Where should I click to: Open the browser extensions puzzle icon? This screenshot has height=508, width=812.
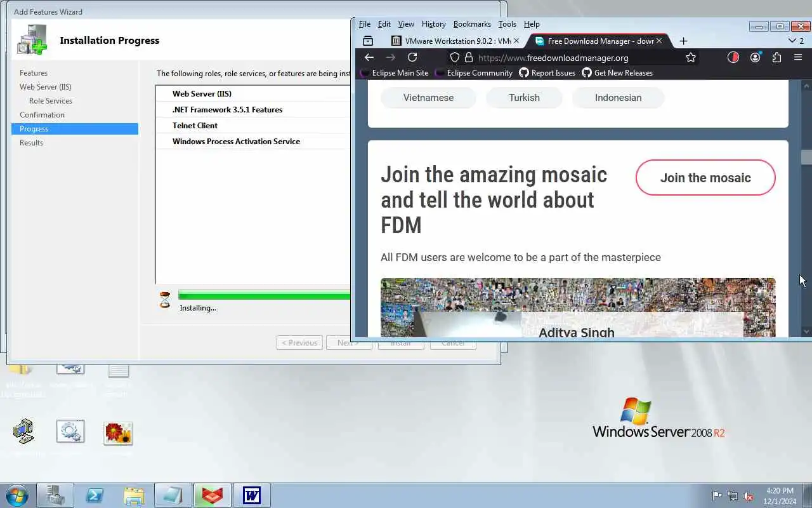pyautogui.click(x=776, y=57)
